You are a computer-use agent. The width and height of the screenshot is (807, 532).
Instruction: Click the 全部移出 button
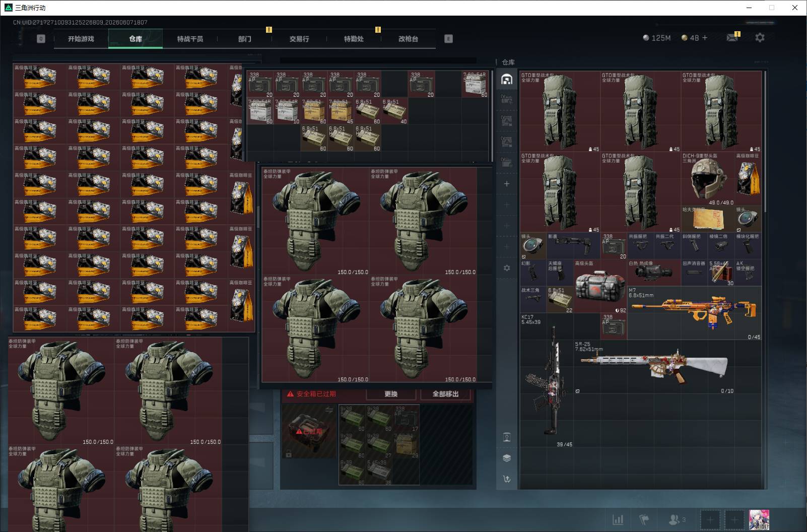(446, 394)
